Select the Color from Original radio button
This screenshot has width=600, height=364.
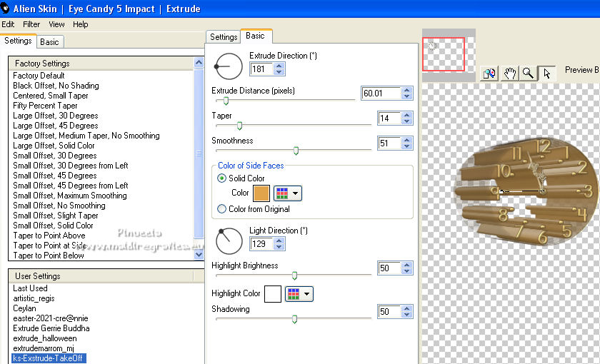(221, 209)
